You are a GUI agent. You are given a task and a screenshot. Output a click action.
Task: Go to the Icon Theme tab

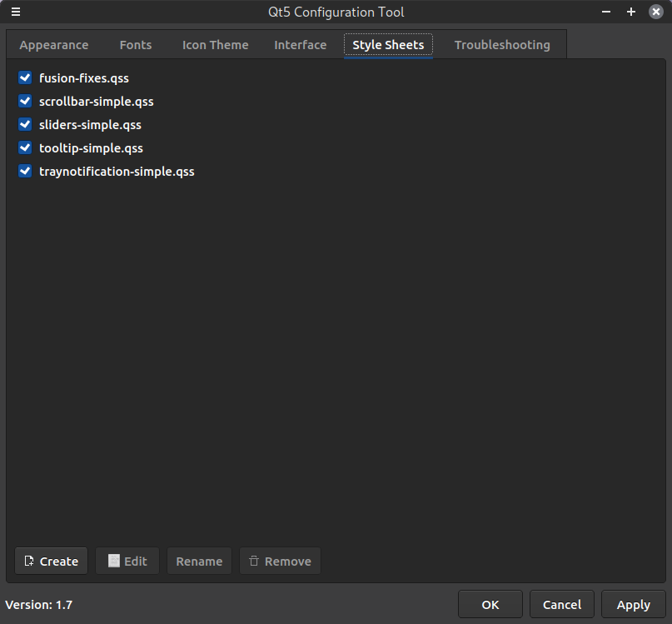point(215,45)
